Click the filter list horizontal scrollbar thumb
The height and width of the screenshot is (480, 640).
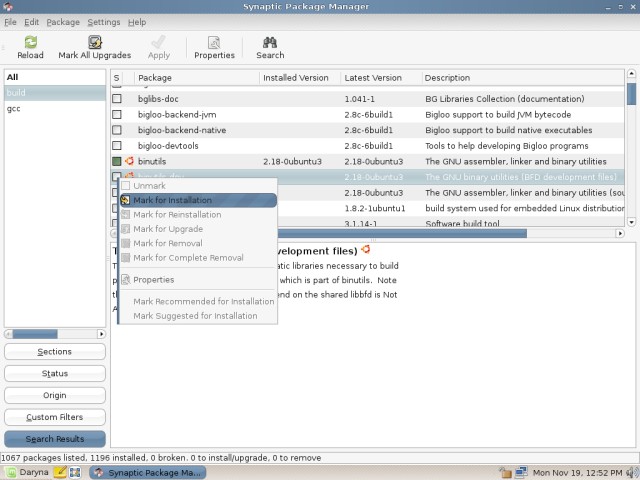click(35, 334)
